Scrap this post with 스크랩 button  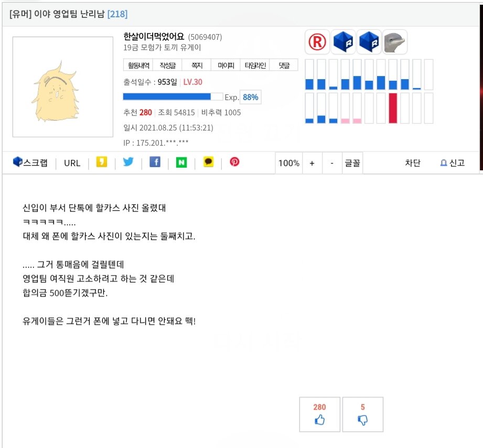(30, 163)
